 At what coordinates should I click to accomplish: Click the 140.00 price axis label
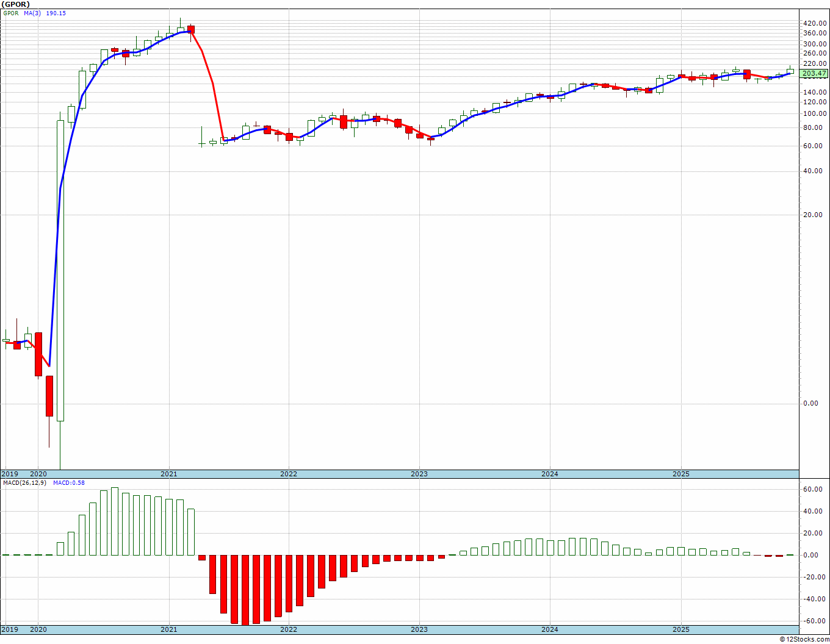[x=815, y=92]
